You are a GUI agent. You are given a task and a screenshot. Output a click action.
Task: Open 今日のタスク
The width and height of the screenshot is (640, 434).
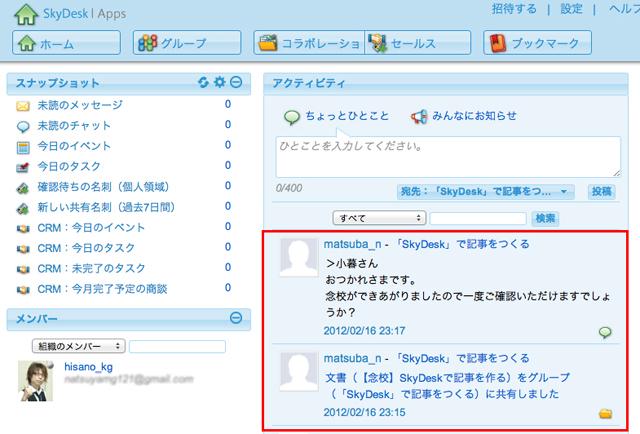coord(69,167)
